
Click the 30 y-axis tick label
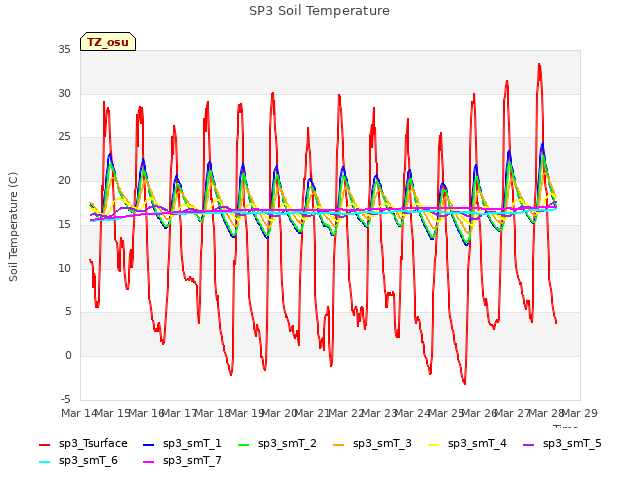coord(64,93)
